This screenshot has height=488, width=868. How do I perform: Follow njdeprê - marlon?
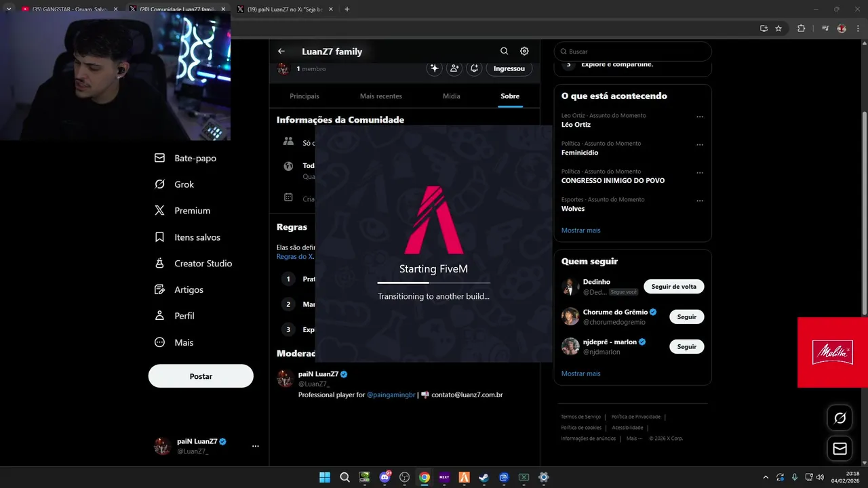pyautogui.click(x=687, y=346)
